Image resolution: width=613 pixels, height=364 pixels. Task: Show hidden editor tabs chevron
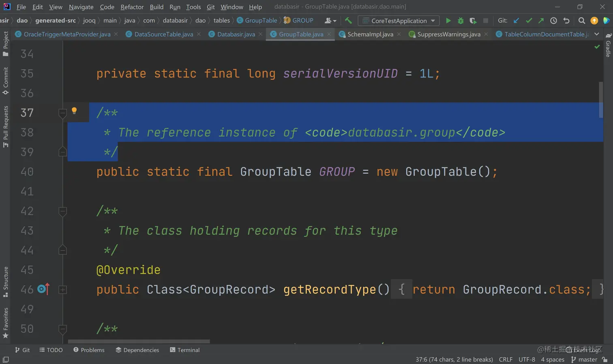point(596,34)
